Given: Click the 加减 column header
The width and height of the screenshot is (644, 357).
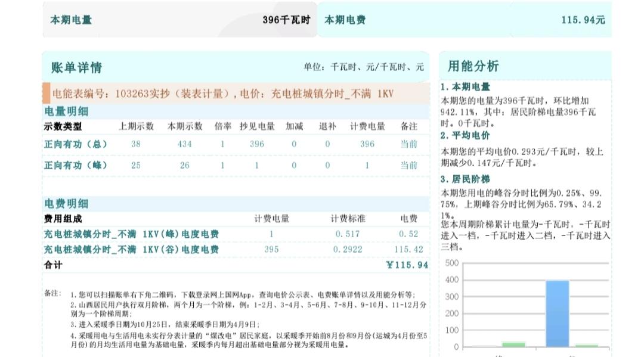Looking at the screenshot, I should (294, 126).
